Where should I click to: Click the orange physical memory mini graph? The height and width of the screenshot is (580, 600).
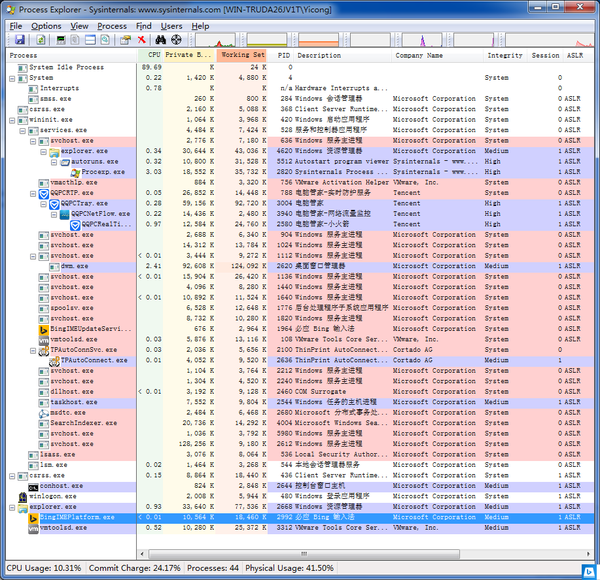[318, 40]
